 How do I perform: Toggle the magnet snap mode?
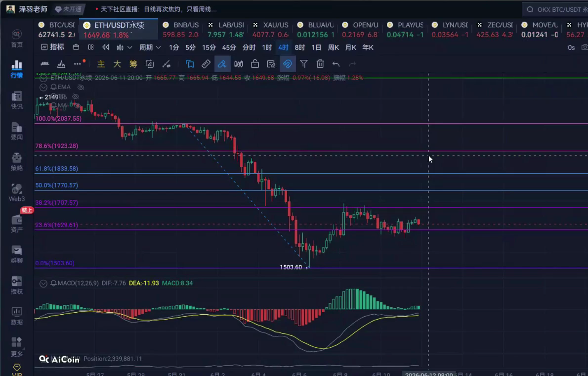[x=288, y=64]
